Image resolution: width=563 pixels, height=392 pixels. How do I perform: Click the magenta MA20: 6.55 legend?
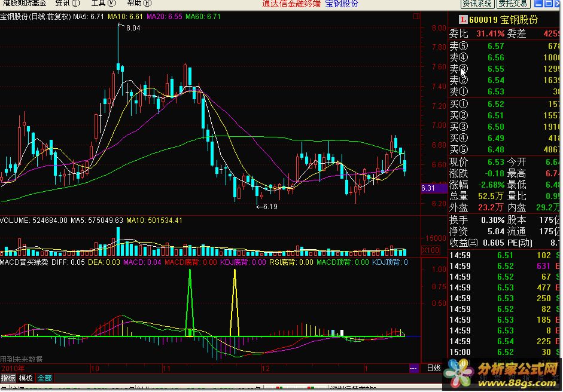click(x=165, y=17)
